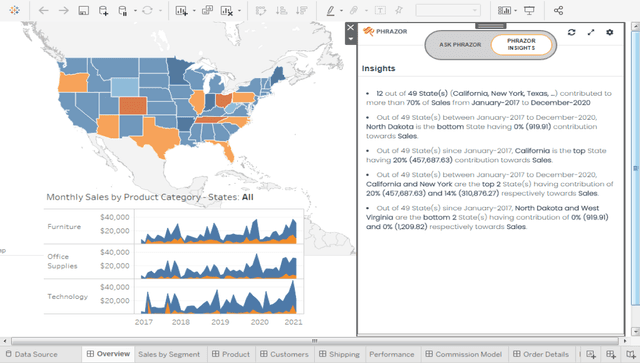Screen dimensions: 640x363
Task: Open the empty toolbar fit combo box
Action: (448, 10)
